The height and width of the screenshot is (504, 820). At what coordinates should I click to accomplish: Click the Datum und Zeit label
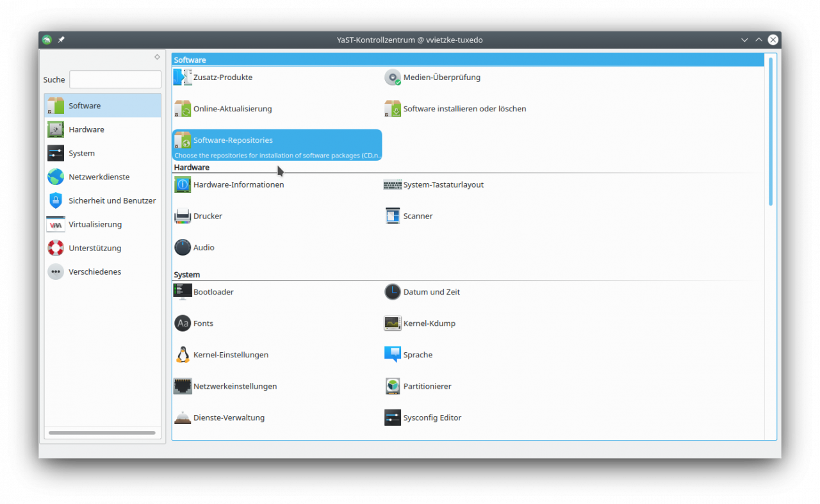(432, 292)
